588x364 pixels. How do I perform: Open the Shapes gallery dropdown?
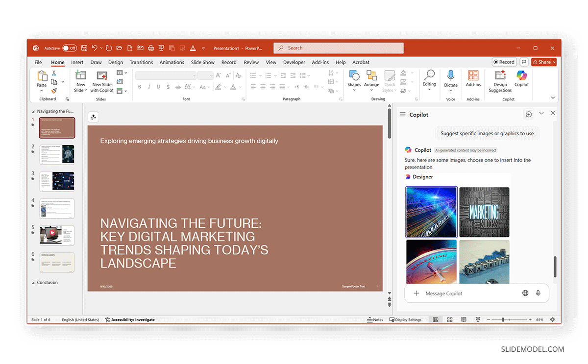[354, 91]
